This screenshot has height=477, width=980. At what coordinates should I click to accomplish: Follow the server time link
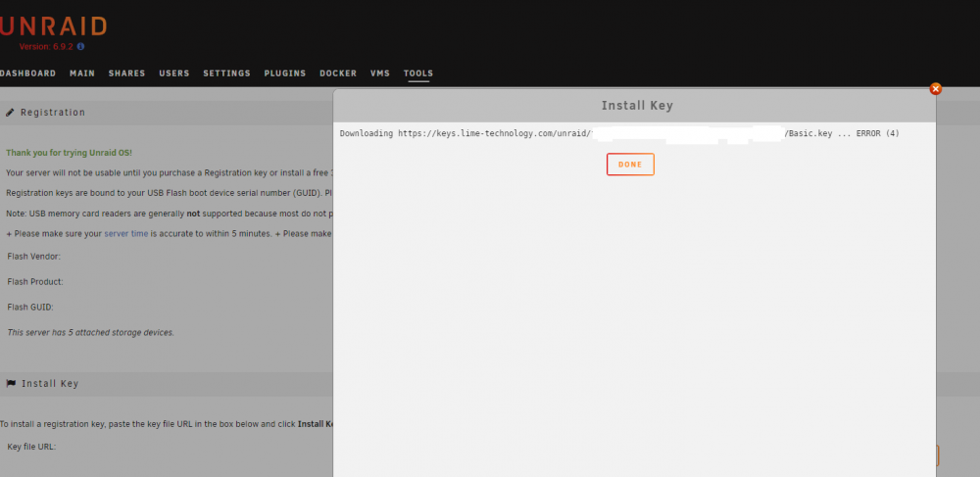[x=126, y=233]
